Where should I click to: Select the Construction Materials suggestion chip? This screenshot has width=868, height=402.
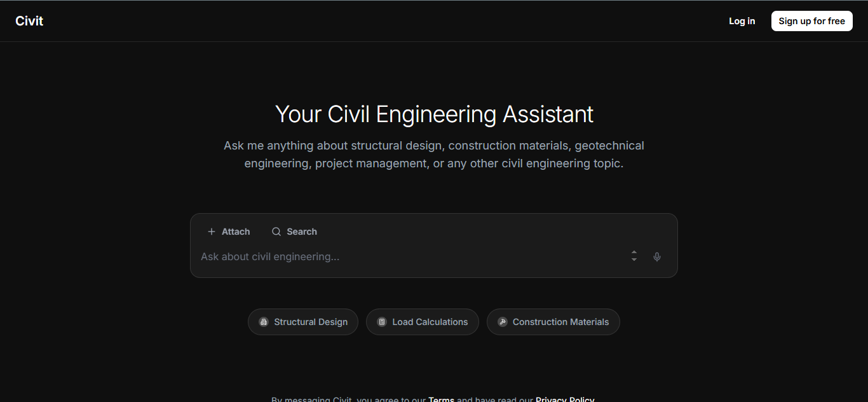click(x=553, y=322)
